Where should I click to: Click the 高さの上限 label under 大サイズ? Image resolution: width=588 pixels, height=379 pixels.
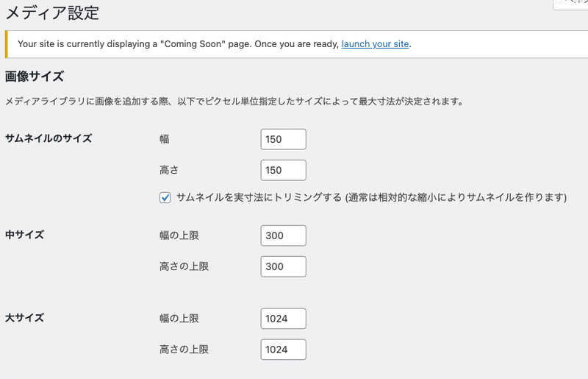pyautogui.click(x=184, y=350)
